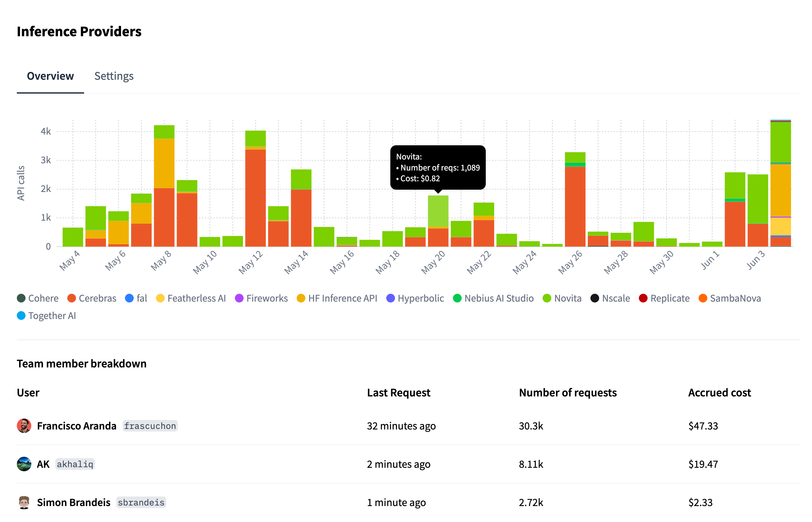This screenshot has height=522, width=812.
Task: Open the frascuchon username link
Action: [150, 426]
